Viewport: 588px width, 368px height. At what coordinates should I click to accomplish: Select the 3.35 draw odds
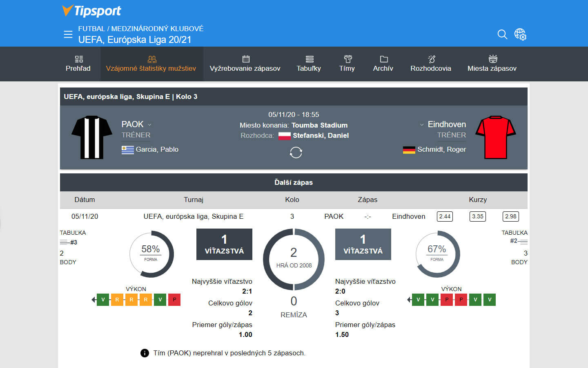click(x=478, y=216)
